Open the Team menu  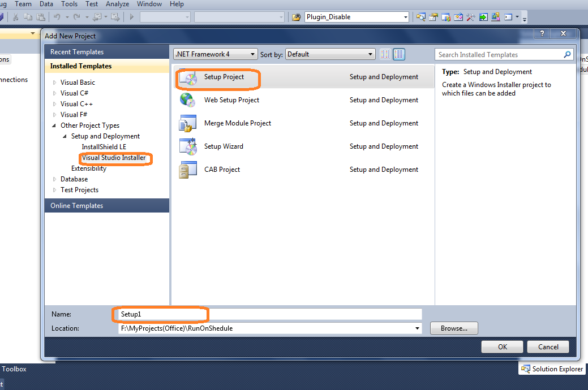(23, 4)
